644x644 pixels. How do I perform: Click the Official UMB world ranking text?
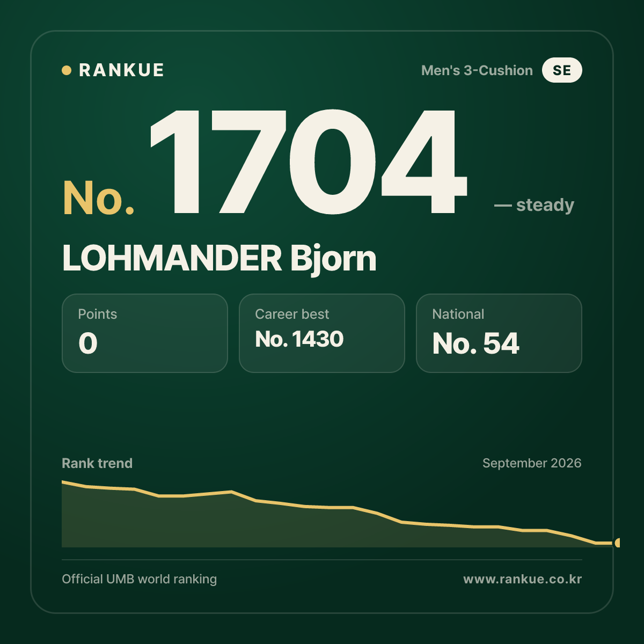point(140,579)
